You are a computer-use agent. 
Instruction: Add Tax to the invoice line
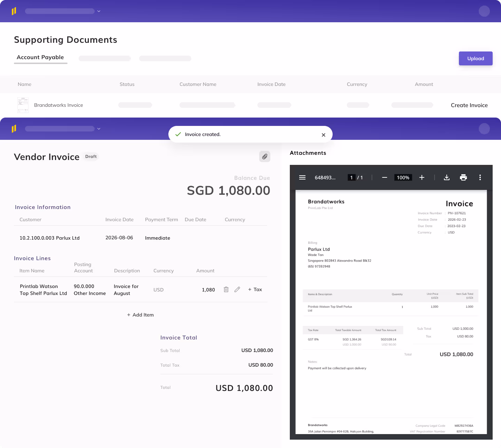pos(255,289)
